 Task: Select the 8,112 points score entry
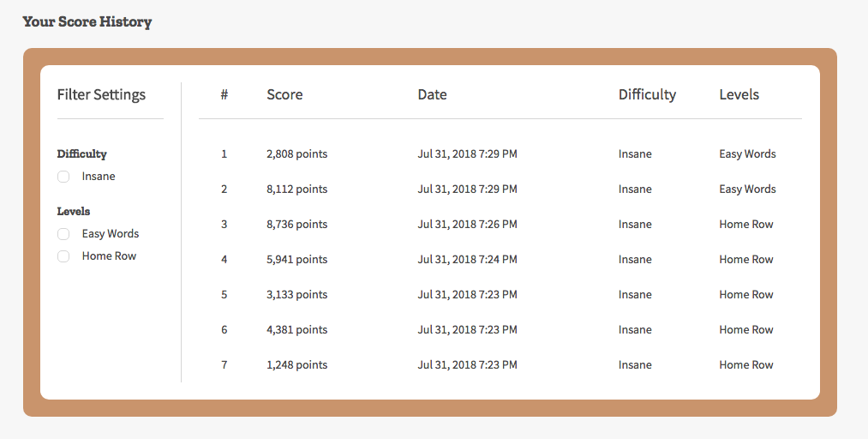coord(296,189)
